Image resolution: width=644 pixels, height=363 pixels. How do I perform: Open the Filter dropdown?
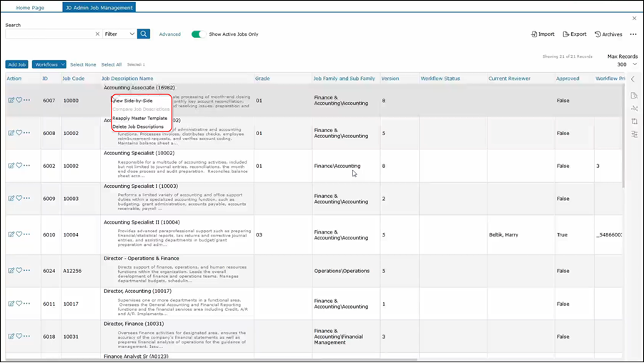[119, 34]
